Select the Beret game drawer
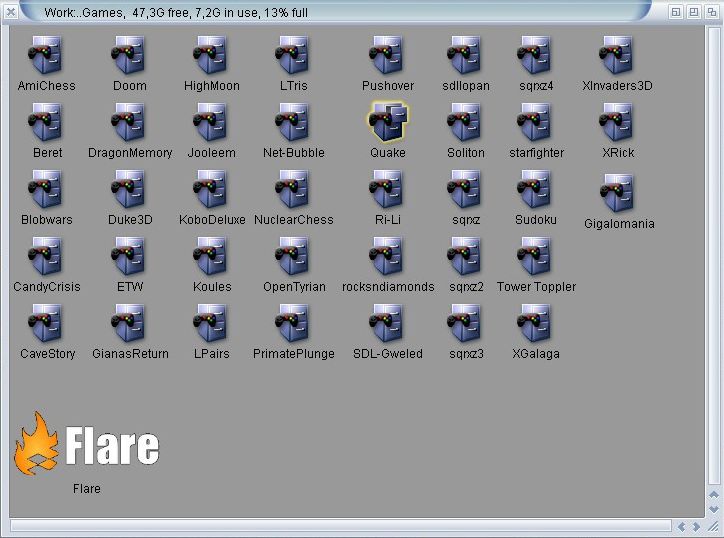724x538 pixels. tap(45, 122)
